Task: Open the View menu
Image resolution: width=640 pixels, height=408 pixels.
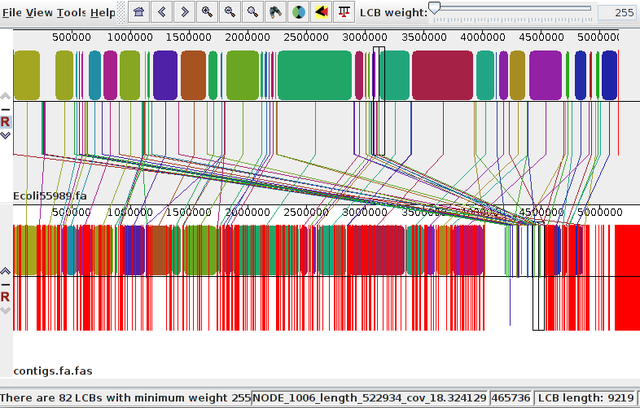Action: pyautogui.click(x=40, y=13)
